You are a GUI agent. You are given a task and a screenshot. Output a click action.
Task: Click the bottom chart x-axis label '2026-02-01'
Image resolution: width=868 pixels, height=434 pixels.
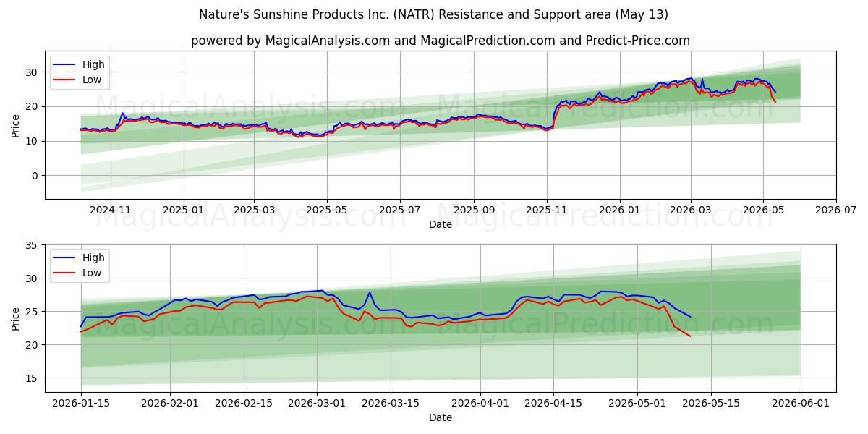pos(170,403)
